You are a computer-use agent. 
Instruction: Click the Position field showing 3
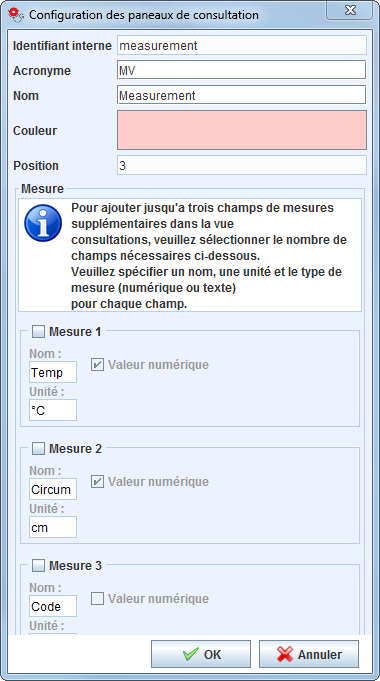click(x=242, y=165)
